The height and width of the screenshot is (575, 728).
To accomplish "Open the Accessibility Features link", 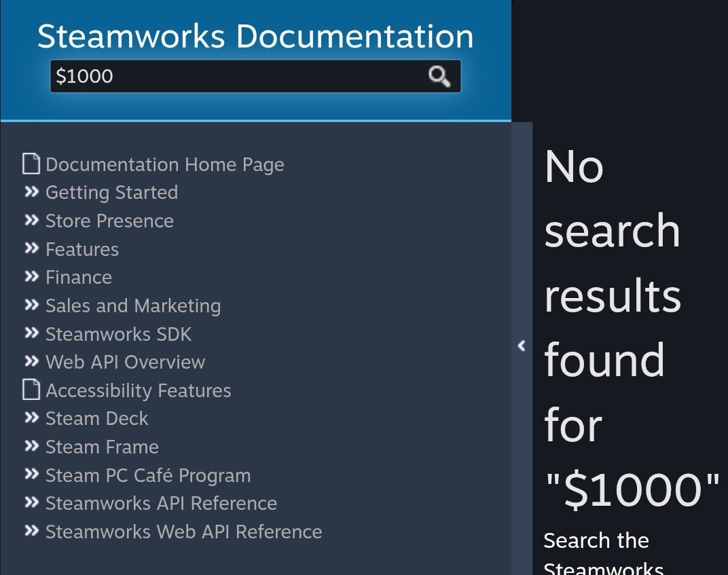I will tap(139, 391).
